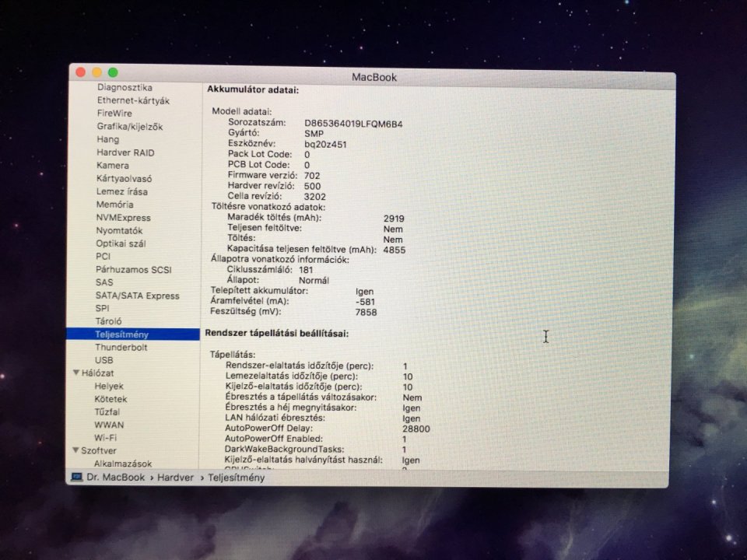Click the Állapot value Normál
747x560 pixels.
[x=314, y=281]
